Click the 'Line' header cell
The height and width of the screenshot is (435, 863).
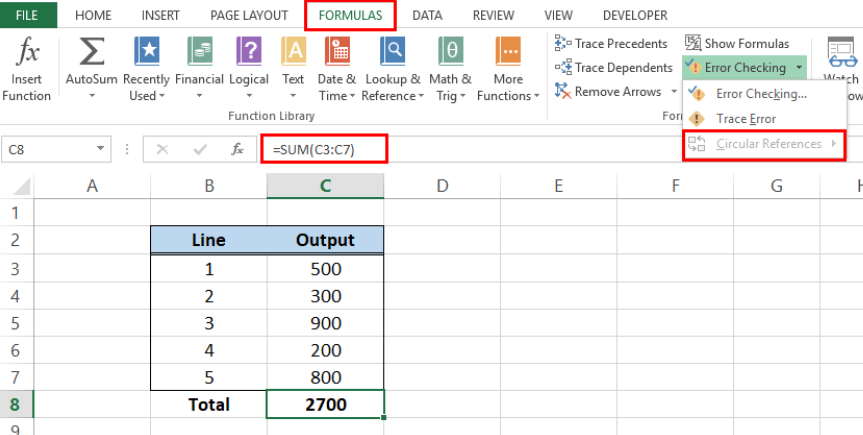209,240
